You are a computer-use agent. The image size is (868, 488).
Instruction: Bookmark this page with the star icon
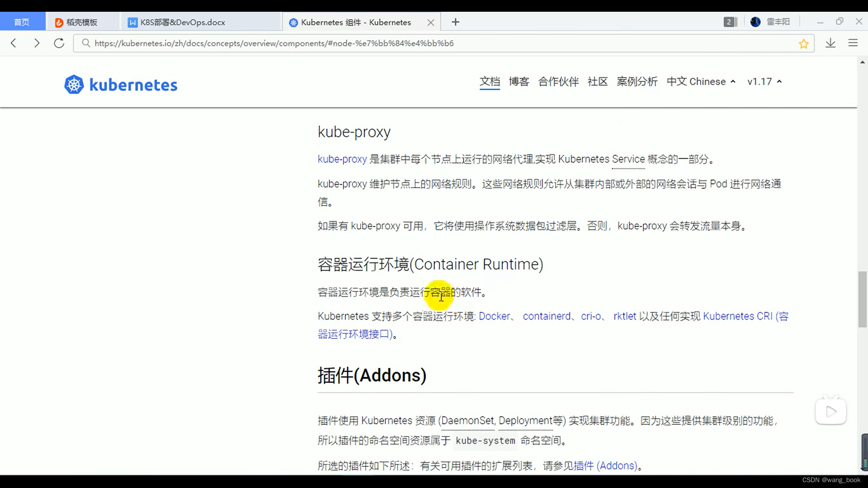pos(803,43)
